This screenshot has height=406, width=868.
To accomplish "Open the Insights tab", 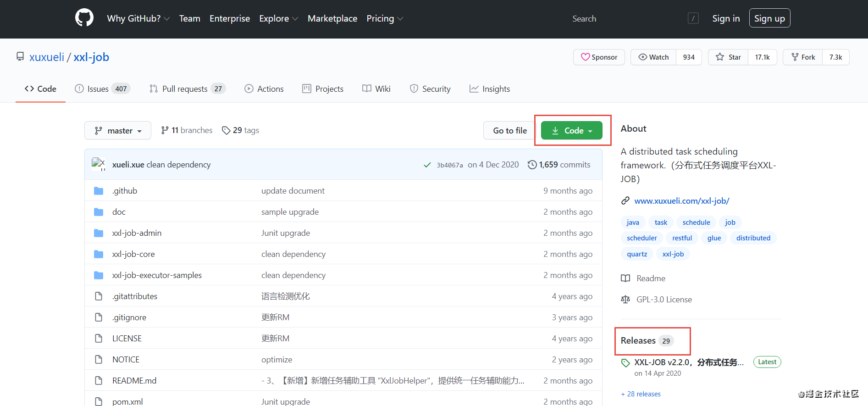I will coord(490,89).
